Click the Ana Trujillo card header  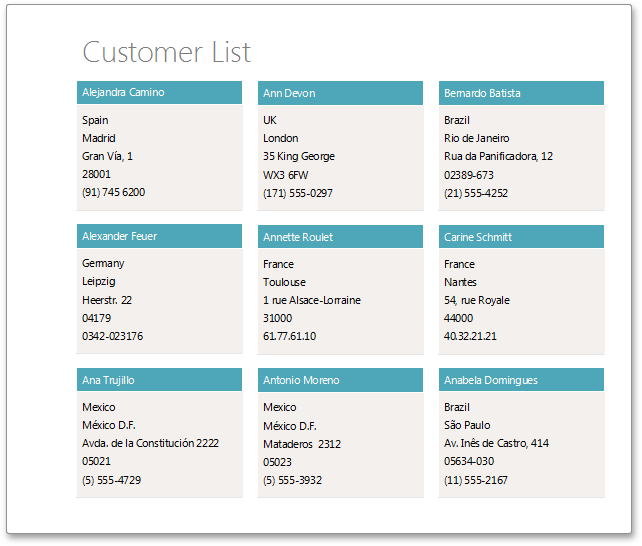159,380
